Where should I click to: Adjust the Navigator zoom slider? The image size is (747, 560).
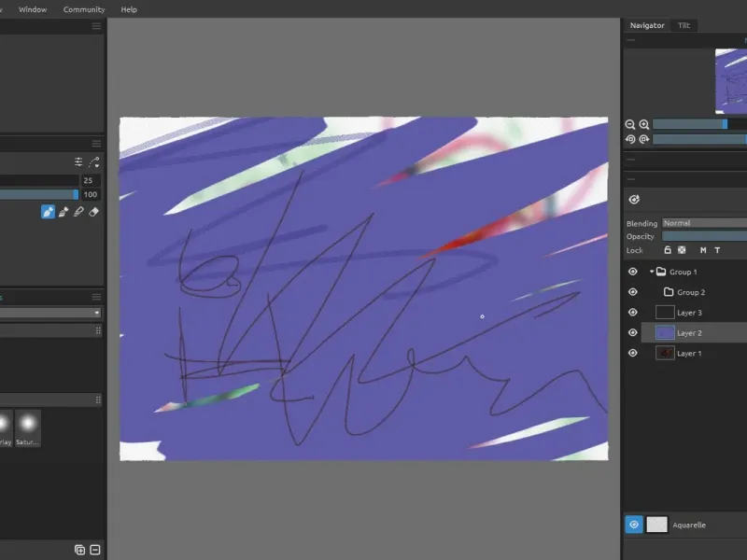(x=699, y=124)
